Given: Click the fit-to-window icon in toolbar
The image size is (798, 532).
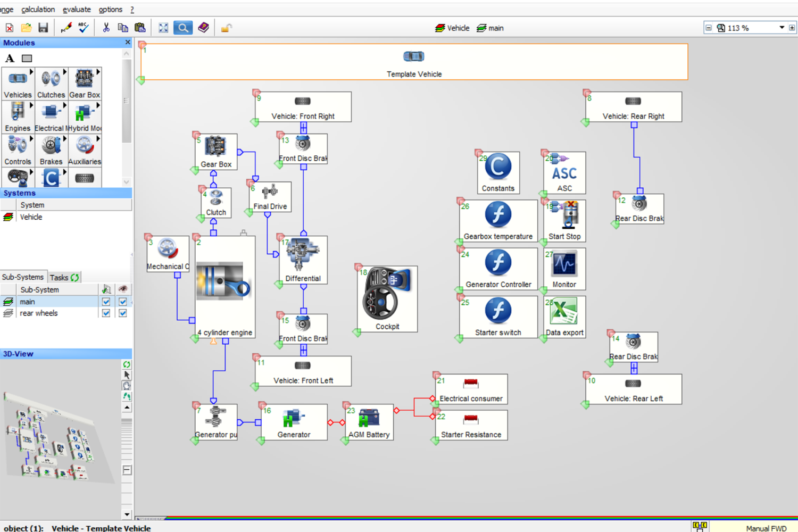Looking at the screenshot, I should (163, 28).
